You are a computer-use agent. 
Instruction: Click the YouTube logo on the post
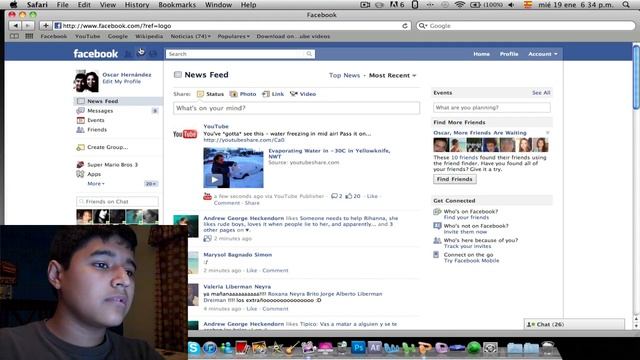pos(185,134)
